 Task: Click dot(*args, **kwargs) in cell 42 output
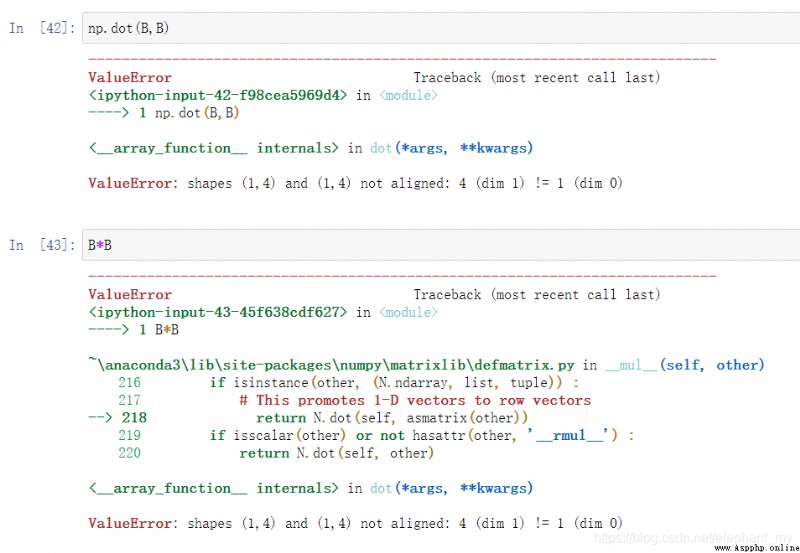451,148
